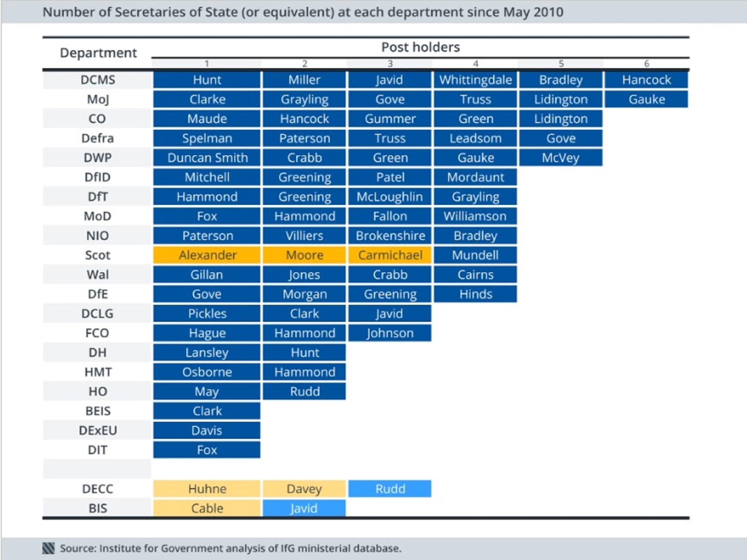Select the Whittingdale cell in DCMS row

tap(475, 80)
